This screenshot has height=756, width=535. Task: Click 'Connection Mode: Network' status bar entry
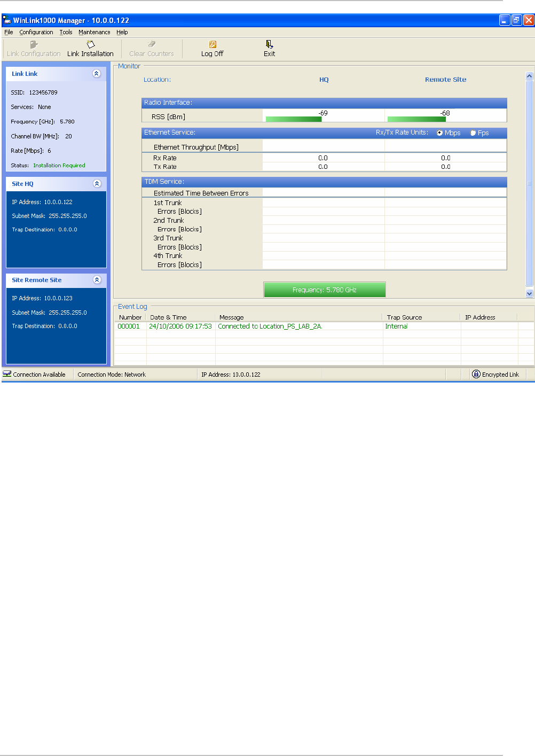pyautogui.click(x=112, y=375)
